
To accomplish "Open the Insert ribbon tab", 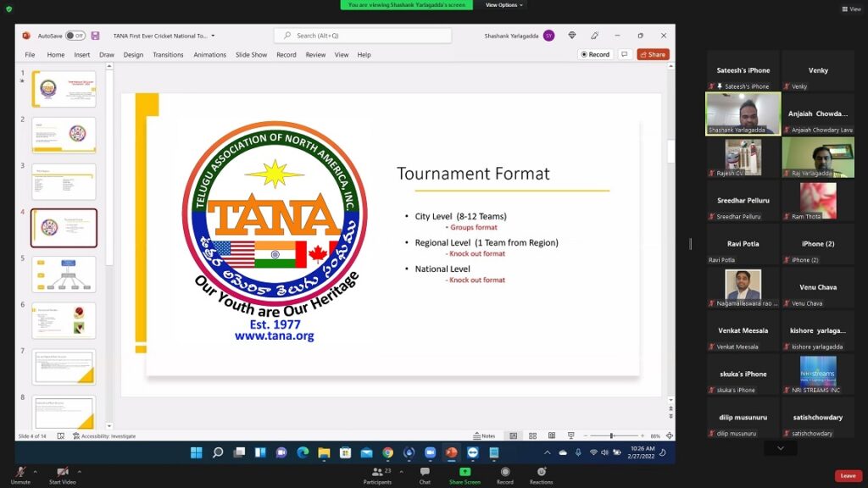I will 82,55.
